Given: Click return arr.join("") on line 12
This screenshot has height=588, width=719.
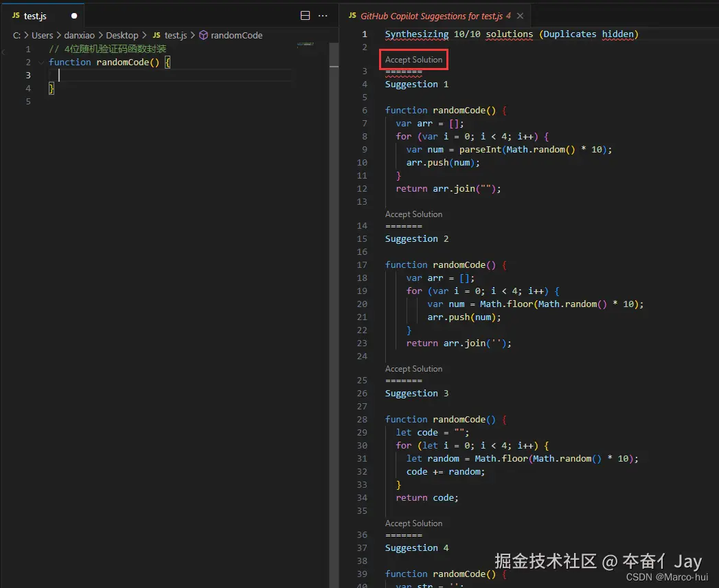Looking at the screenshot, I should (448, 189).
